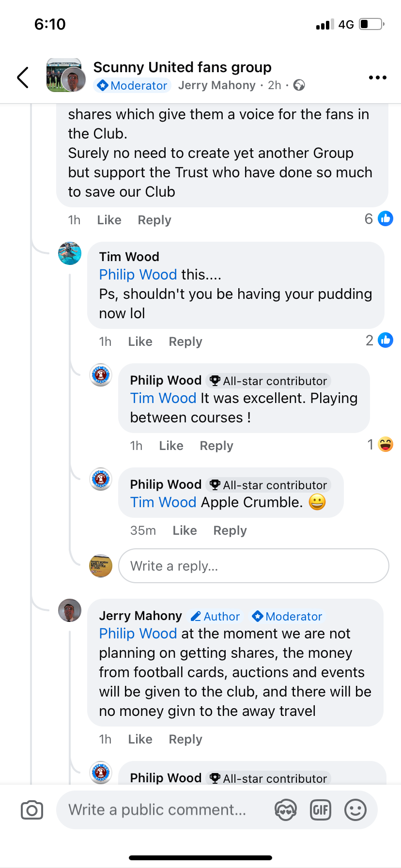Open Scunny United fans group title

182,67
